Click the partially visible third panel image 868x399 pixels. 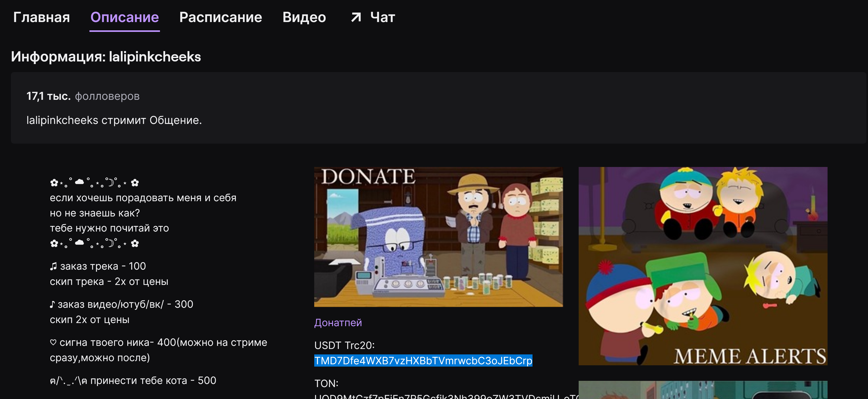(703, 390)
